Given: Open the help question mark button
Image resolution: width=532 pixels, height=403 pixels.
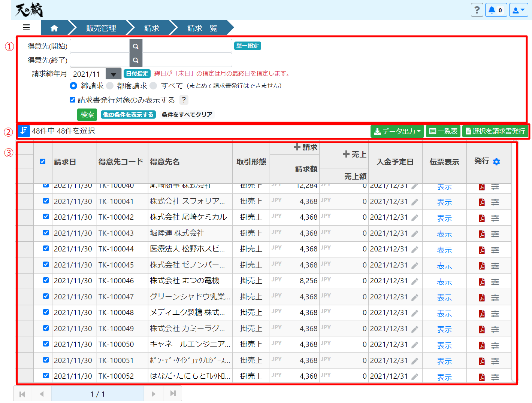Looking at the screenshot, I should (477, 10).
